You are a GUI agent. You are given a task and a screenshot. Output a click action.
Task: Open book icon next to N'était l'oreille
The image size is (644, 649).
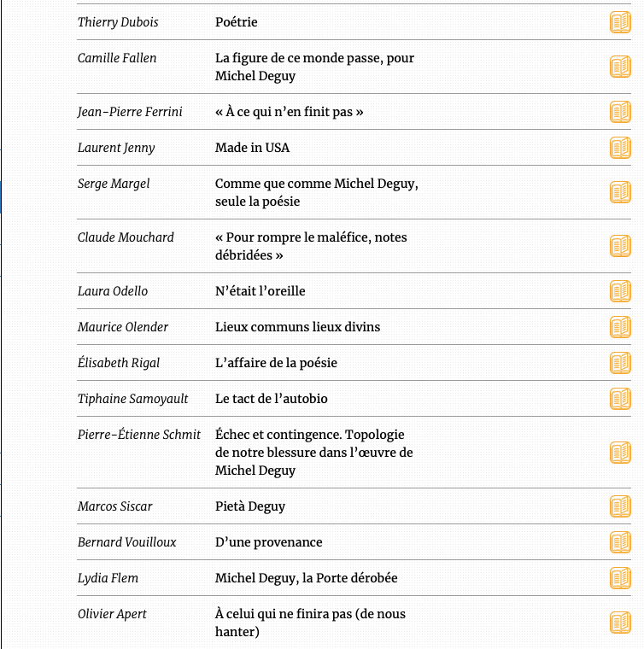click(x=620, y=291)
